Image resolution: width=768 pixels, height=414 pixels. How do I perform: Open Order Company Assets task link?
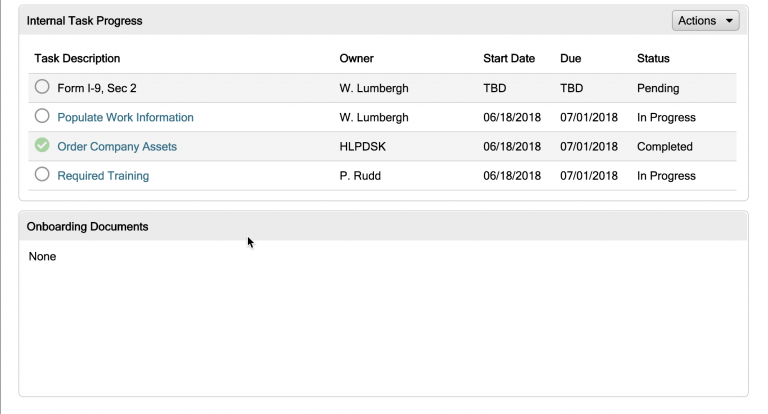tap(117, 146)
